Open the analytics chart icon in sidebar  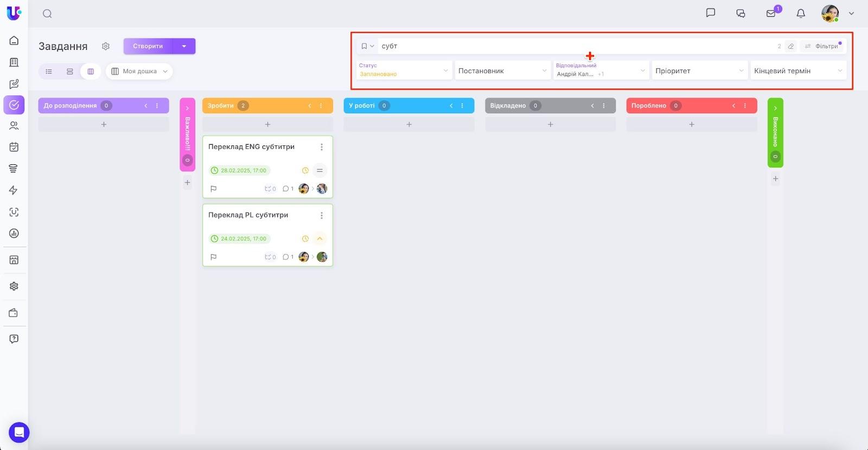[x=14, y=233]
